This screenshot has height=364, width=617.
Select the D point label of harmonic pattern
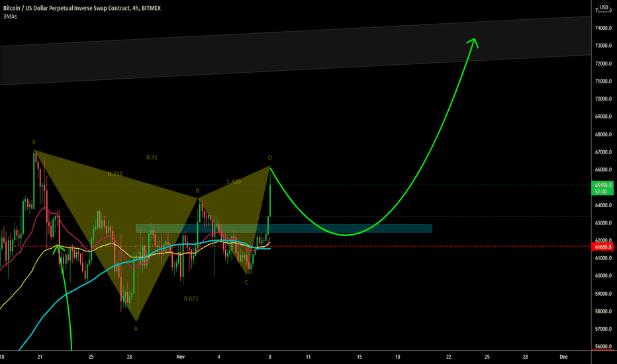tap(270, 158)
